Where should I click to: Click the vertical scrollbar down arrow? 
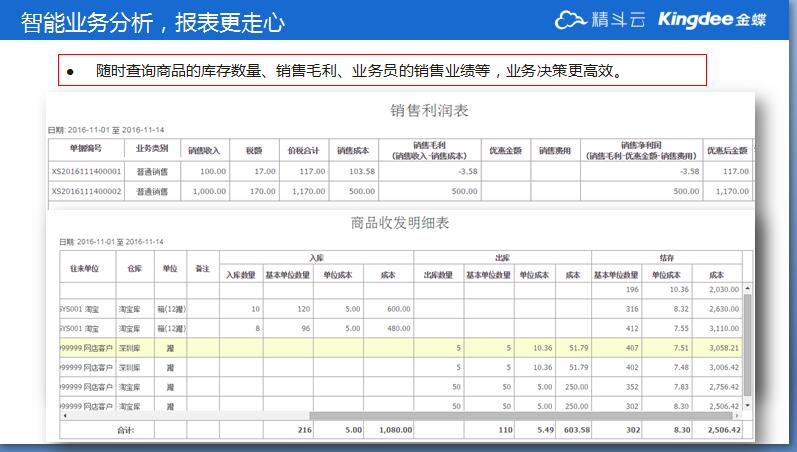tap(745, 407)
